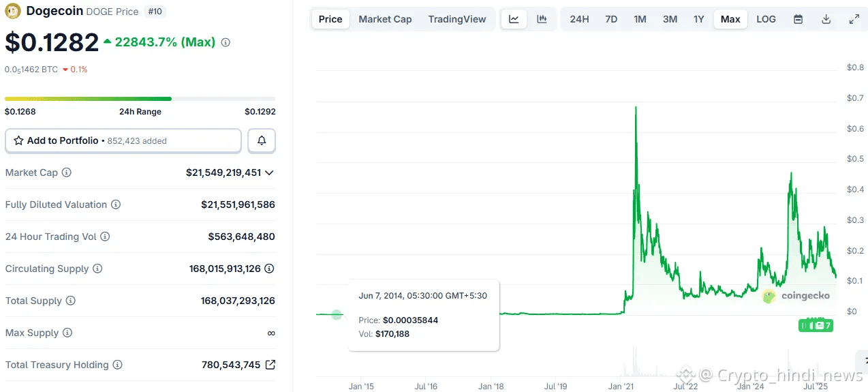The height and width of the screenshot is (392, 868).
Task: Click the $21,551,961,586 valuation value
Action: coord(238,205)
